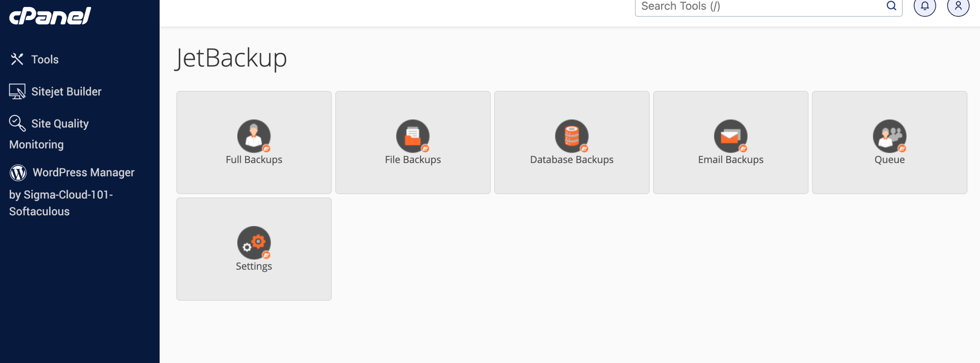Open notifications via the bell icon
This screenshot has width=980, height=363.
924,7
